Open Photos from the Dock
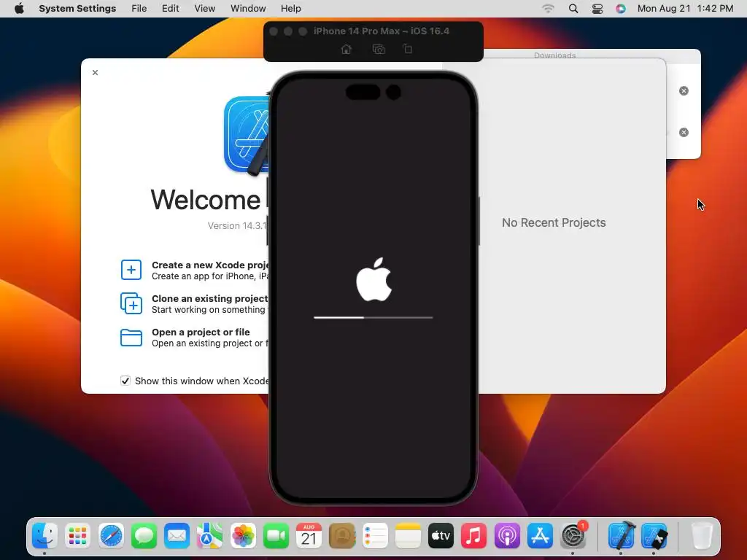Screen dimensions: 747x560 pyautogui.click(x=243, y=536)
